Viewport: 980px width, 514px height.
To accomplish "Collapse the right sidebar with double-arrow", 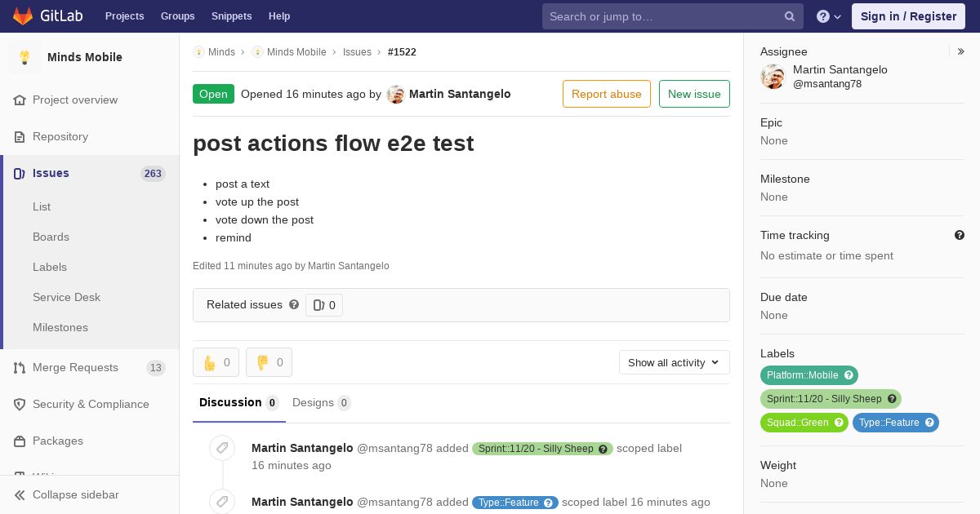I will pyautogui.click(x=960, y=51).
